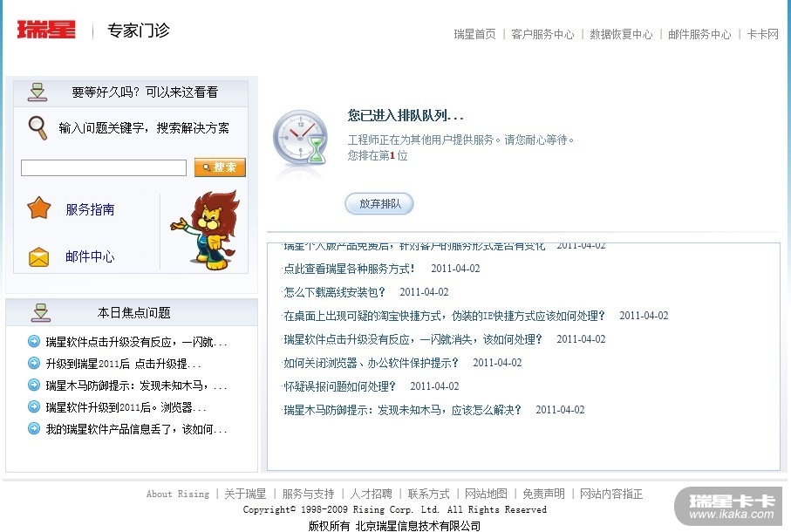Click the magnifying glass search icon
This screenshot has width=791, height=532.
[38, 127]
